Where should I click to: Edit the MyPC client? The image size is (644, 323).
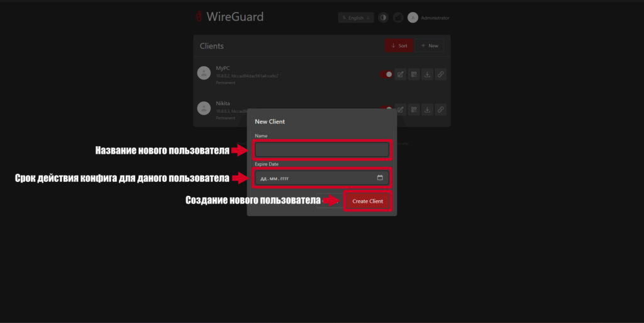pyautogui.click(x=401, y=74)
